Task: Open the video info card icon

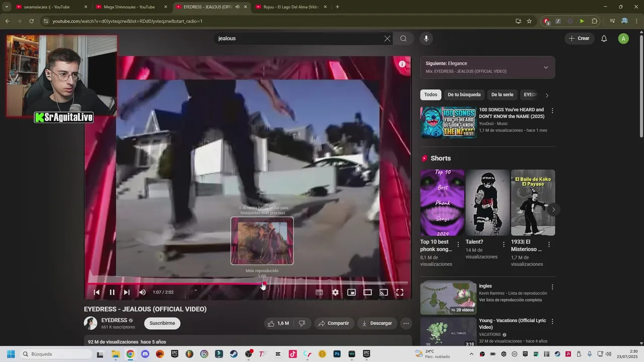Action: pyautogui.click(x=402, y=64)
